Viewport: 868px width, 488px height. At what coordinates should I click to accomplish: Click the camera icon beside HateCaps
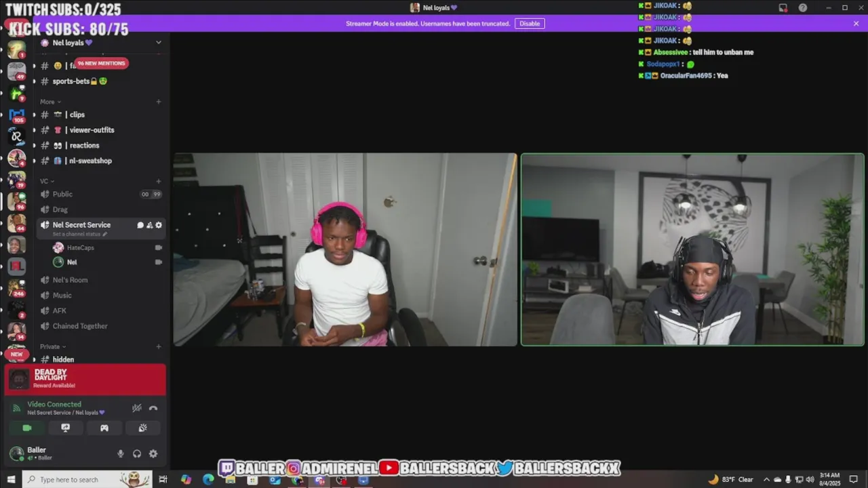point(159,248)
